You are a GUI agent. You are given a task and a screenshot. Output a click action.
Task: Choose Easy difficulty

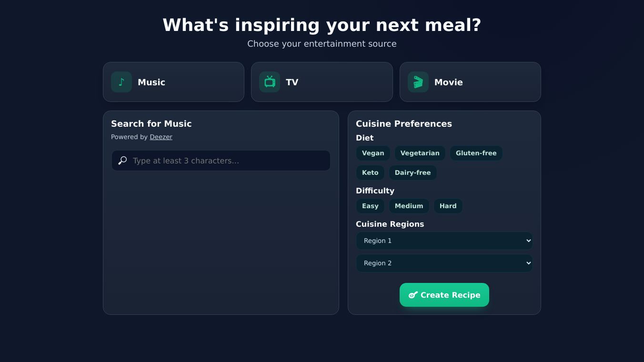(370, 206)
